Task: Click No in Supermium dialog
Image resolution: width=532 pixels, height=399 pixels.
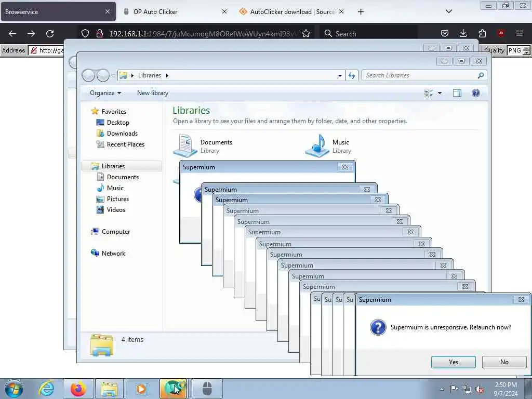Action: [x=504, y=362]
